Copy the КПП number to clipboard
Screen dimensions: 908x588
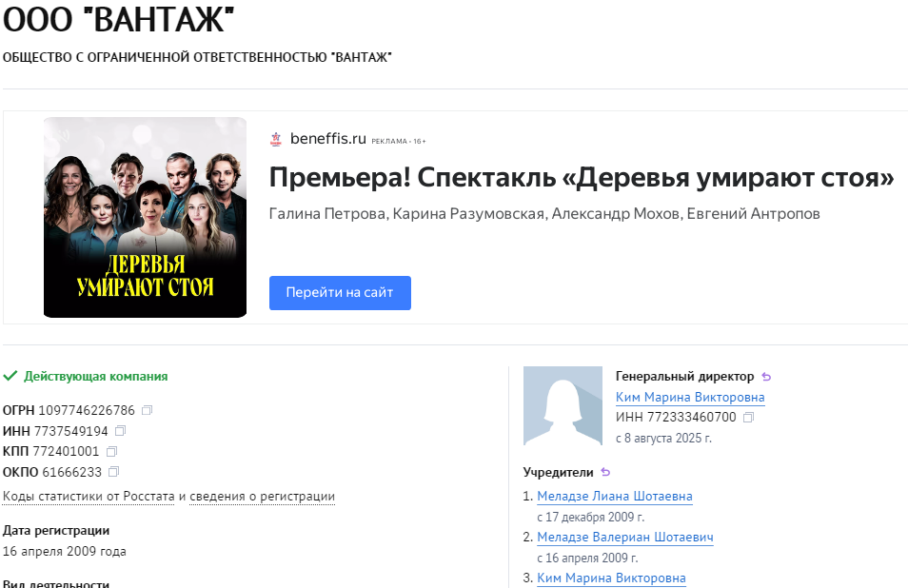(112, 451)
